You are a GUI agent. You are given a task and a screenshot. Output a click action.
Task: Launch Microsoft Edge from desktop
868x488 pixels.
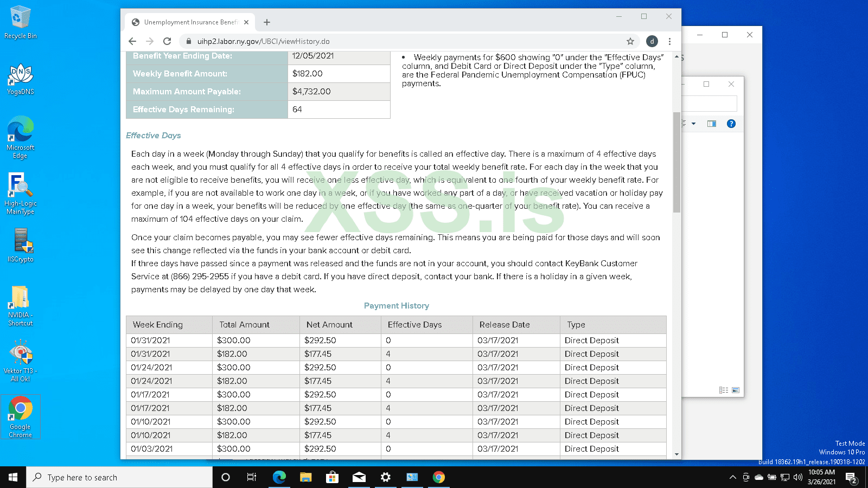point(21,137)
